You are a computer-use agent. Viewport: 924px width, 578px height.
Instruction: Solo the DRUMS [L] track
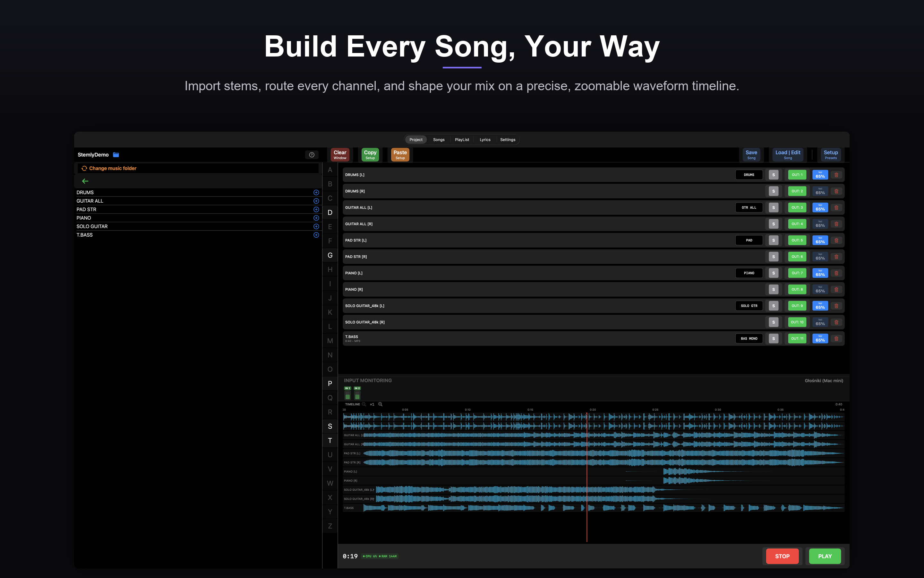pos(774,175)
